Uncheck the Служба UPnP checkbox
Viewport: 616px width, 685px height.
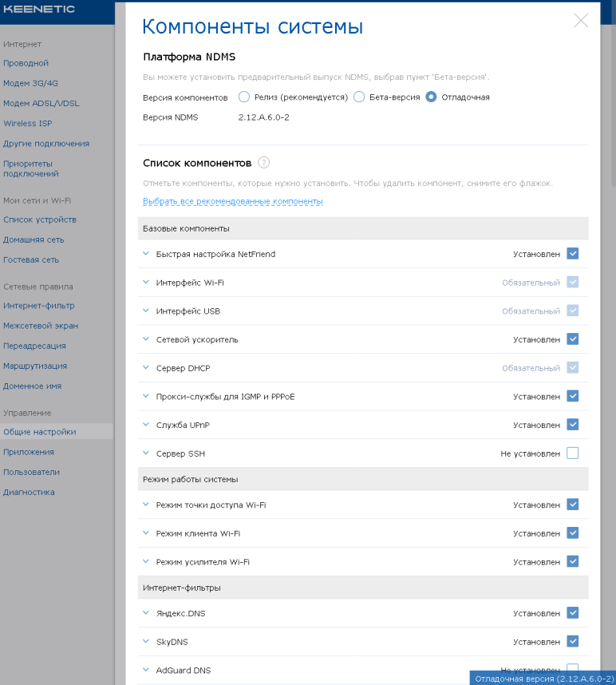point(572,425)
